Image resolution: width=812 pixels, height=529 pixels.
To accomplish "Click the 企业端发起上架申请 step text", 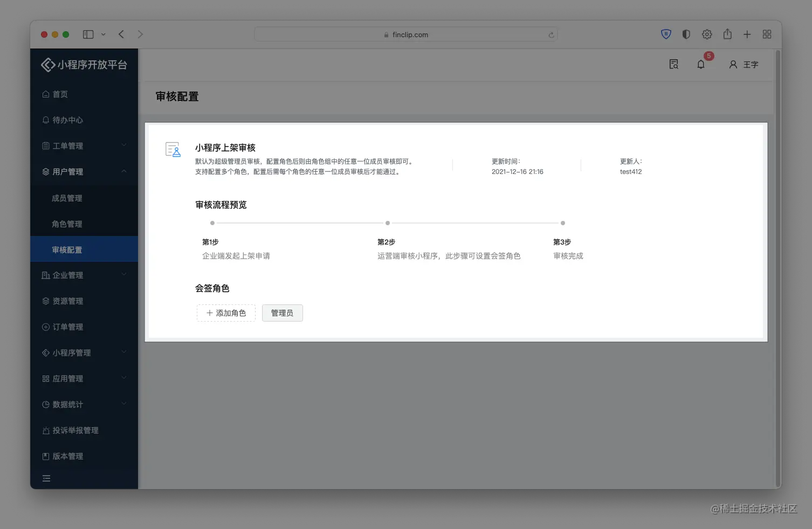I will tap(236, 256).
